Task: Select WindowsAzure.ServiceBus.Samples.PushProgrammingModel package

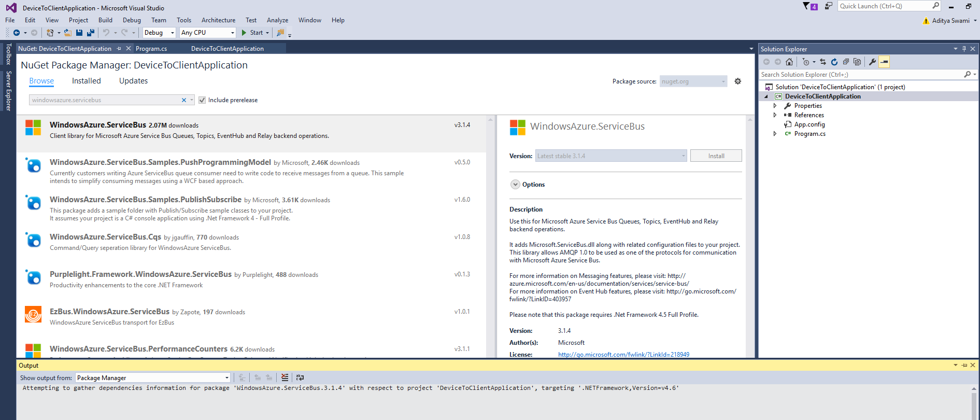Action: (x=251, y=171)
